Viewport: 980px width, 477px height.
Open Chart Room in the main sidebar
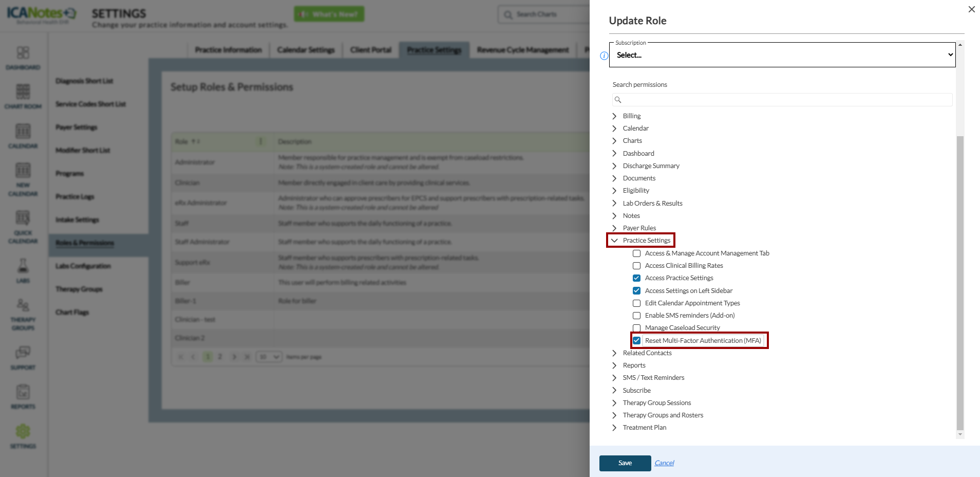tap(23, 97)
